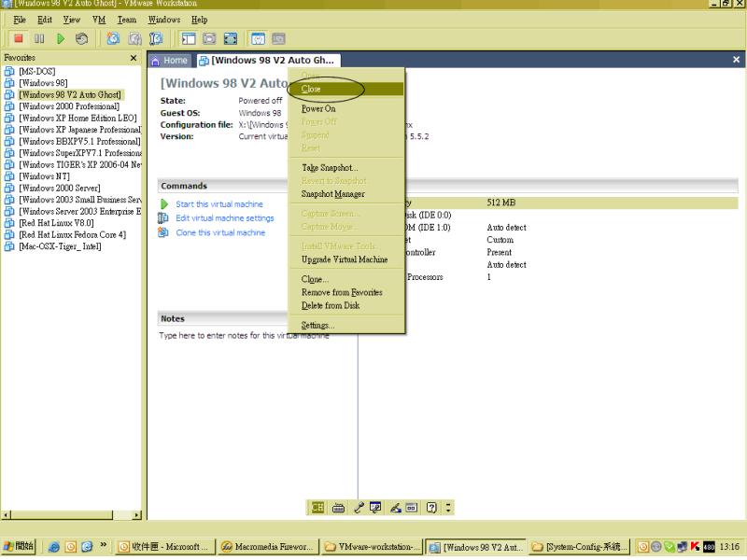Click the Quick Switch toolbar icon
747x560 pixels.
point(209,38)
